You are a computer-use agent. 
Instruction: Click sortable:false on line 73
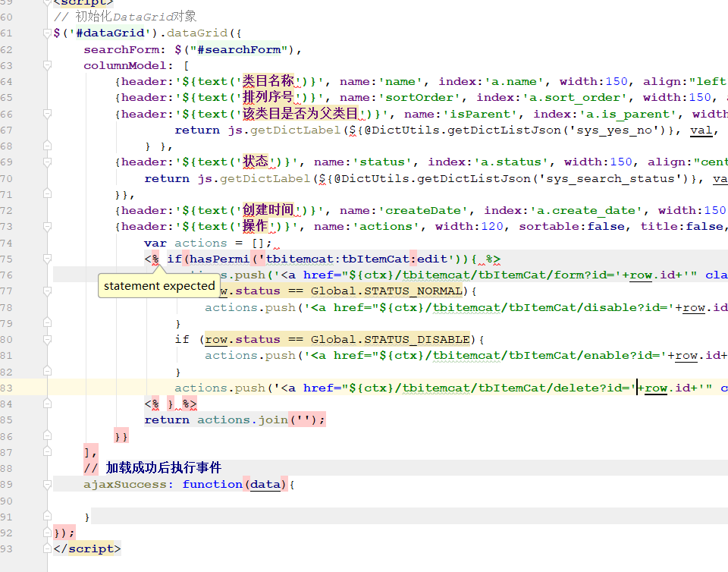pos(571,227)
